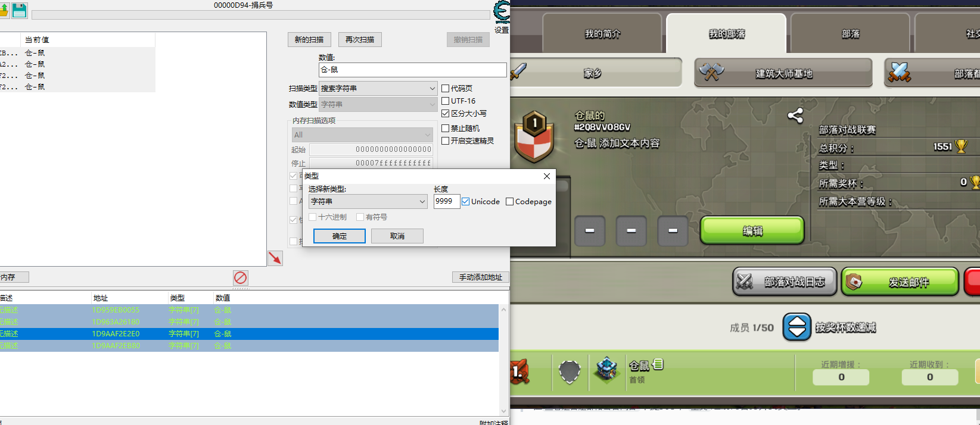Open the 选择新类型 dropdown in dialog
Screen dimensions: 980x425
pyautogui.click(x=368, y=202)
